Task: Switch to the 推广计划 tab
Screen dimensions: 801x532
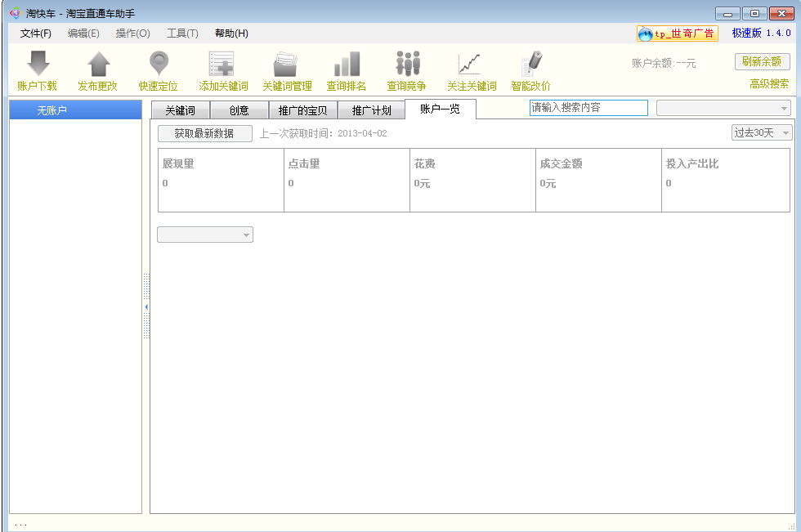Action: tap(371, 110)
